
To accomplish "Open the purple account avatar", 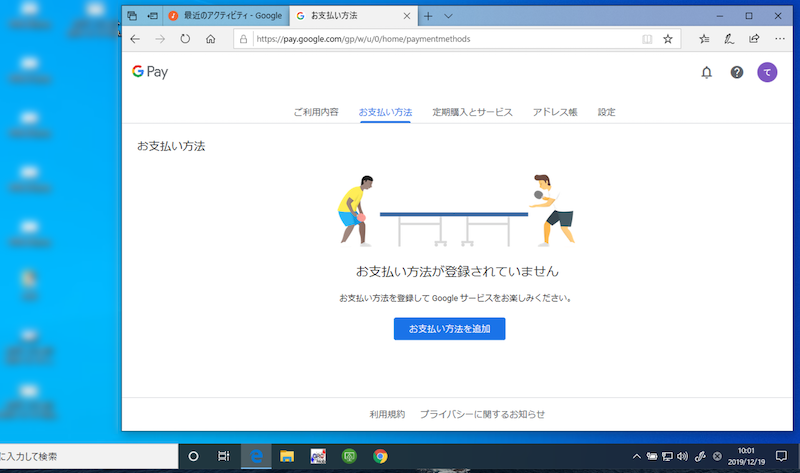I will [767, 72].
